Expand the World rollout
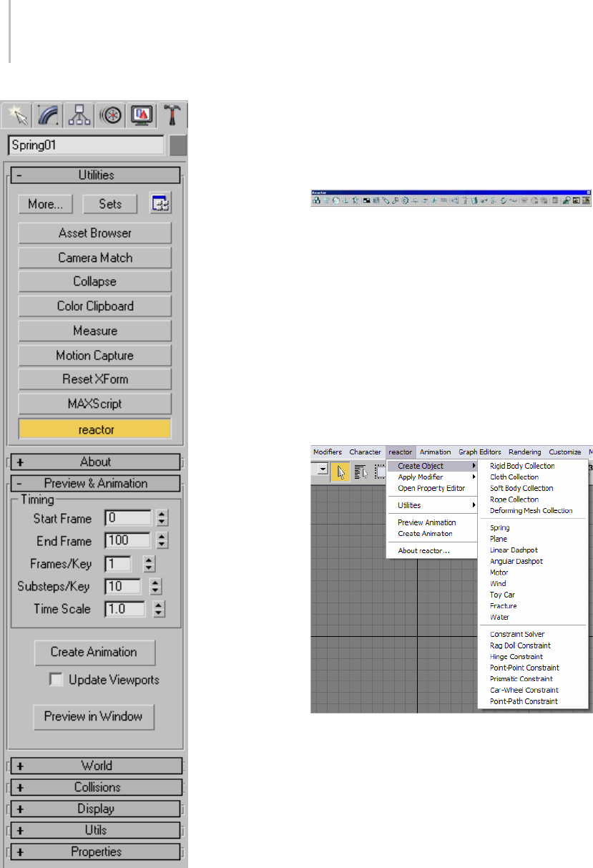Viewport: 593px width, 868px height. [96, 765]
